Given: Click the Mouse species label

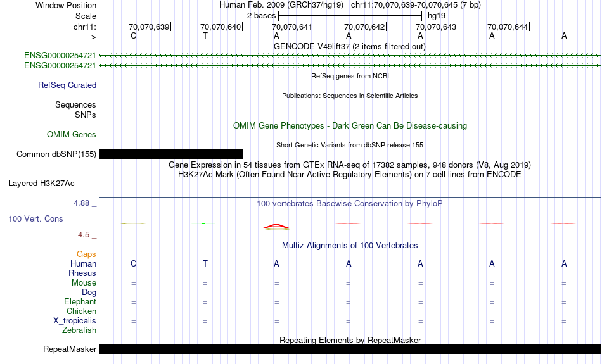Looking at the screenshot, I should 84,283.
